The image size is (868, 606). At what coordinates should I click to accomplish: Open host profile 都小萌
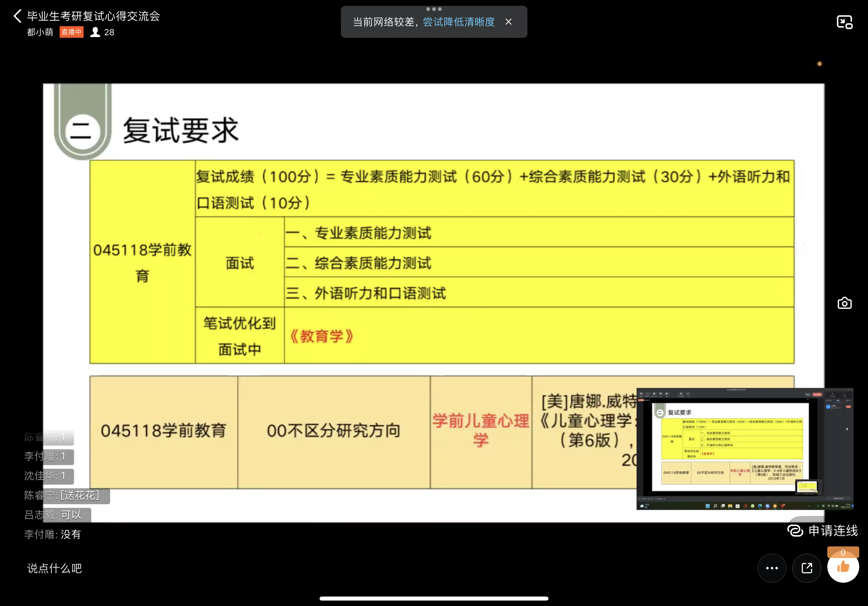click(x=40, y=32)
